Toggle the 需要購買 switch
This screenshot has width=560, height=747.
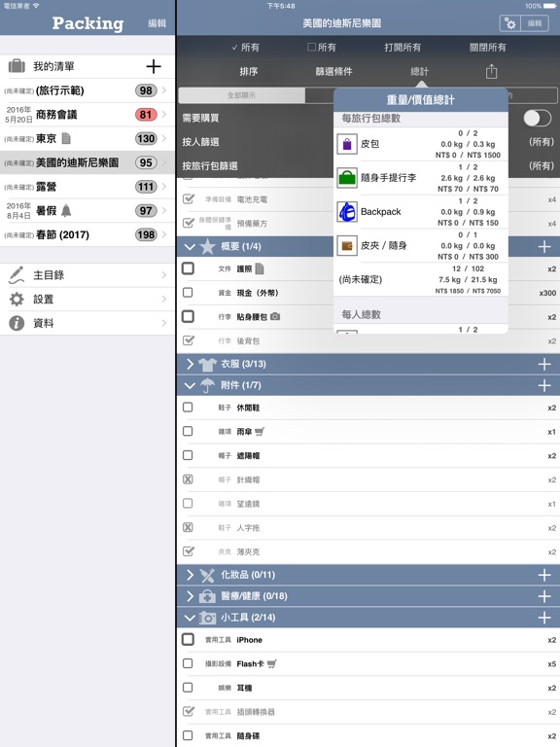(537, 118)
